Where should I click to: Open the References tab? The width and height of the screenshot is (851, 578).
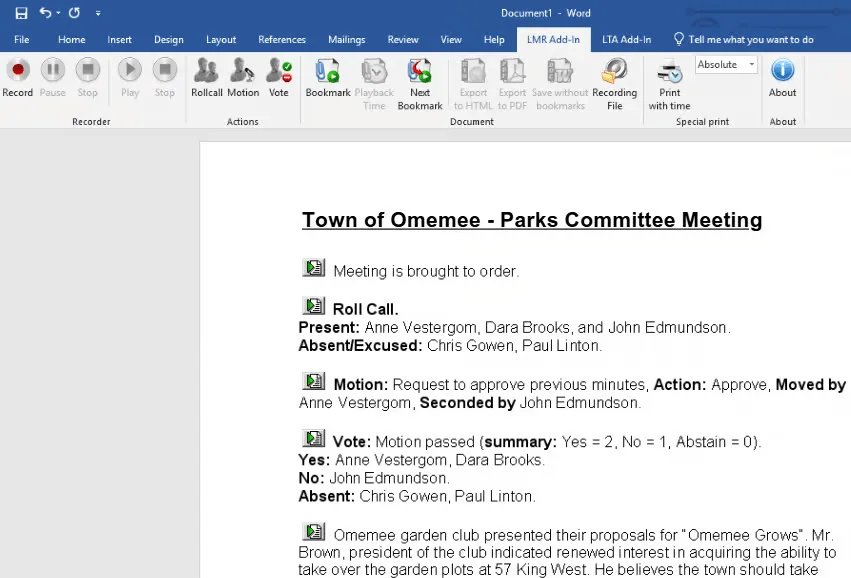[282, 40]
